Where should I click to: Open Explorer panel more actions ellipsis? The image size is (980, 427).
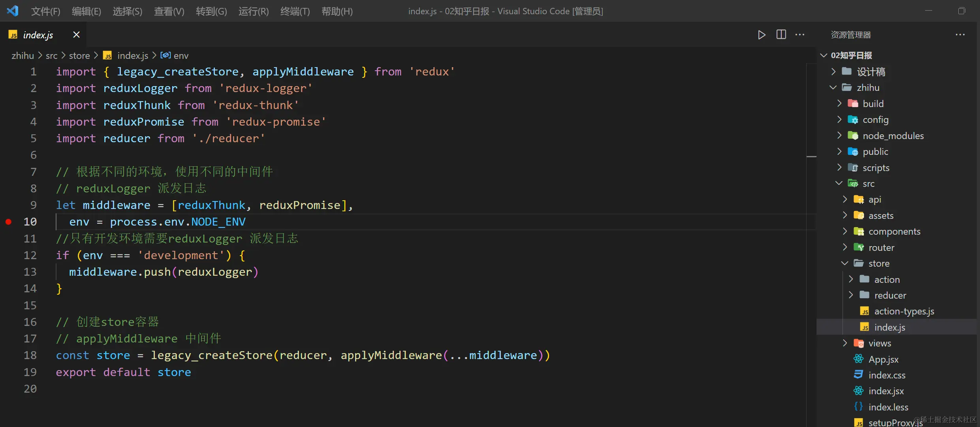coord(961,34)
